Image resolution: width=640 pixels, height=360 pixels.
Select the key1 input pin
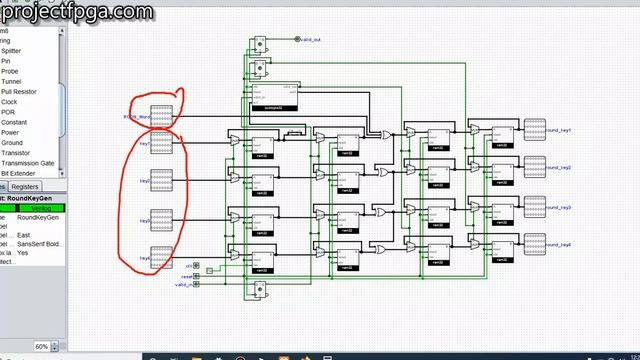pos(161,142)
